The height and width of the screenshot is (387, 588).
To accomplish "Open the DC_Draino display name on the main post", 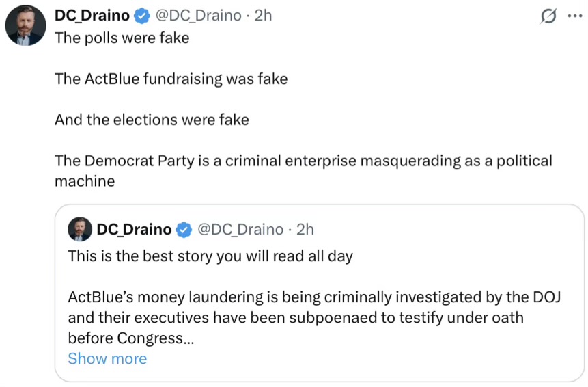I will [x=92, y=16].
